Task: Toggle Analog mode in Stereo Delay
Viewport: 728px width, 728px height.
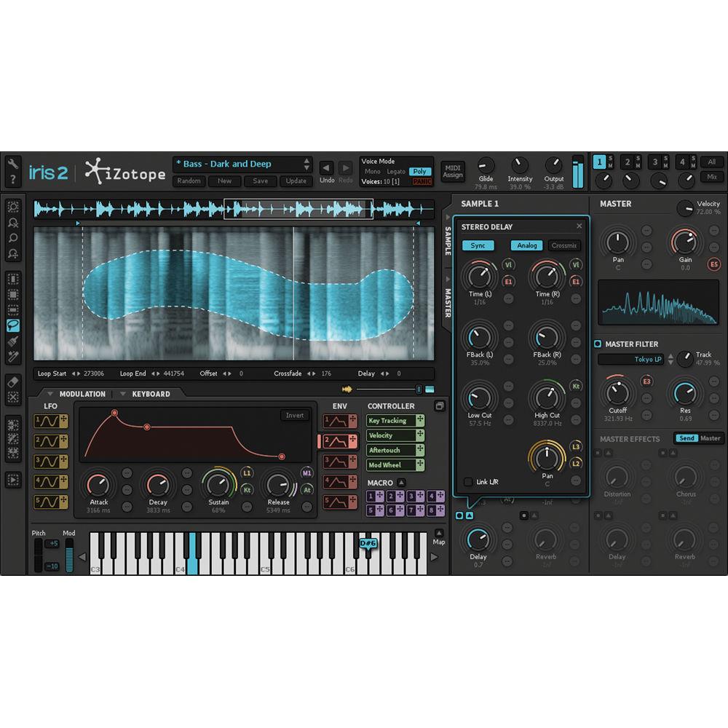Action: [527, 245]
